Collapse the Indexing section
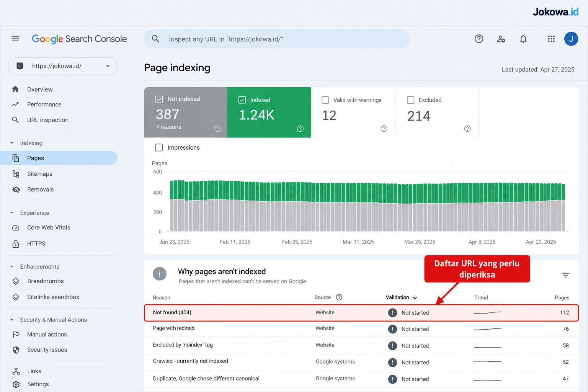 click(12, 143)
